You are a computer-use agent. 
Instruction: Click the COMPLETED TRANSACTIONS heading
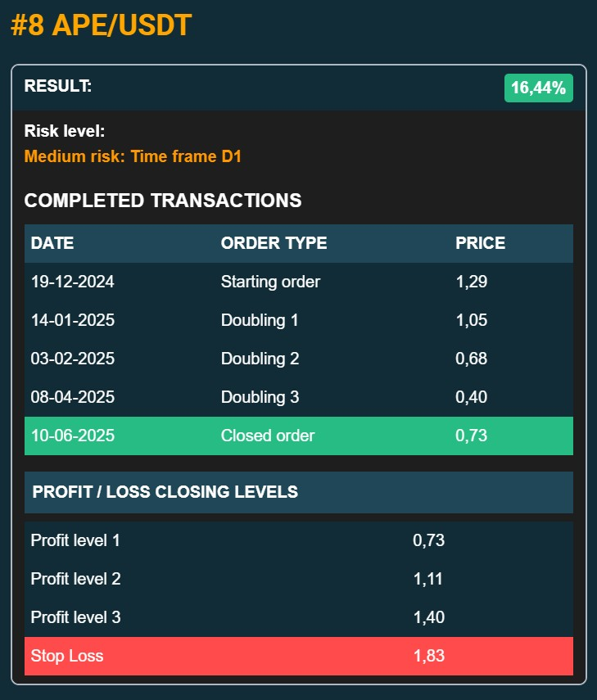163,201
